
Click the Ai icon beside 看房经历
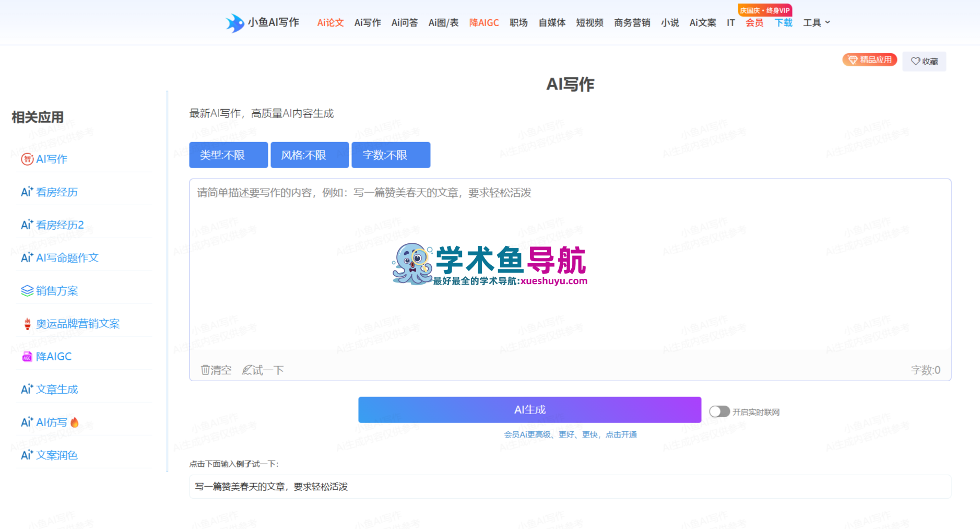pyautogui.click(x=27, y=192)
